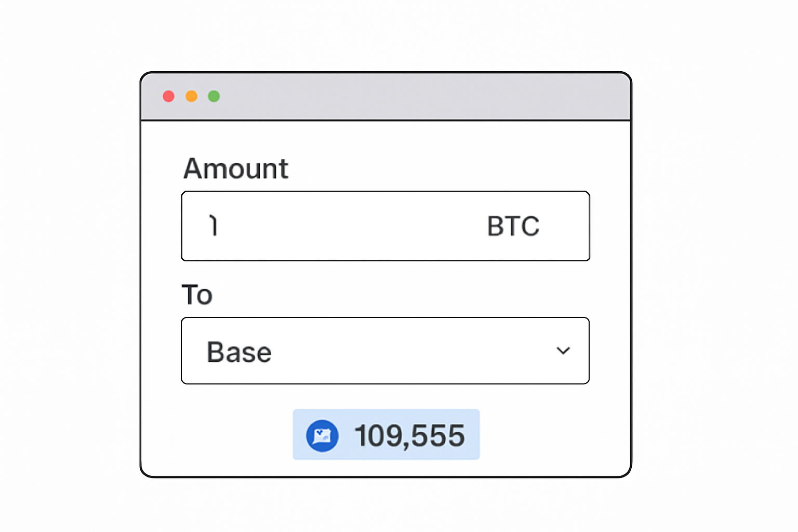Click the Amount section label
The height and width of the screenshot is (532, 798).
236,168
